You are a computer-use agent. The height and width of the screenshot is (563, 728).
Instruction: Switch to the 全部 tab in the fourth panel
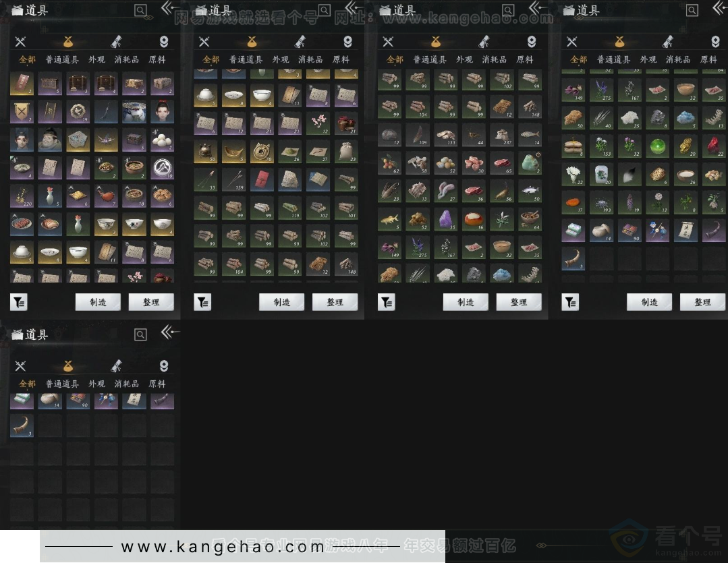tap(578, 59)
